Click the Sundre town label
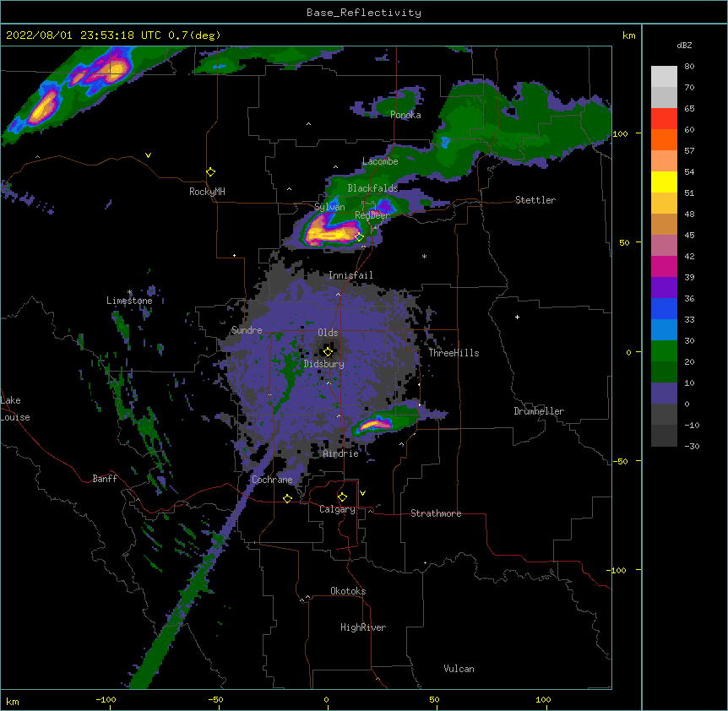 click(x=247, y=330)
